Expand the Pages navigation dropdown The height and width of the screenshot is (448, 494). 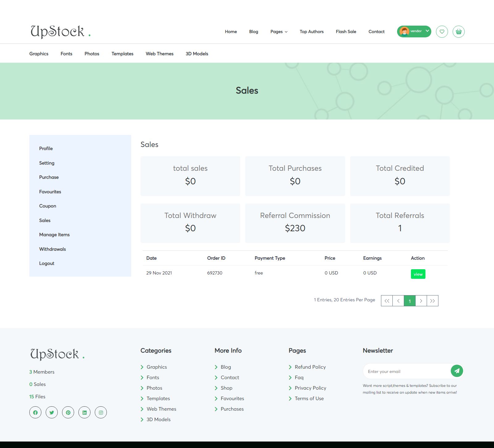tap(279, 31)
